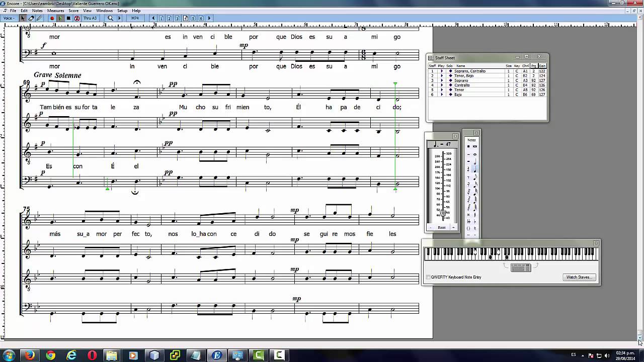The height and width of the screenshot is (362, 644).
Task: Select the arrow pointer tool
Action: point(23,18)
